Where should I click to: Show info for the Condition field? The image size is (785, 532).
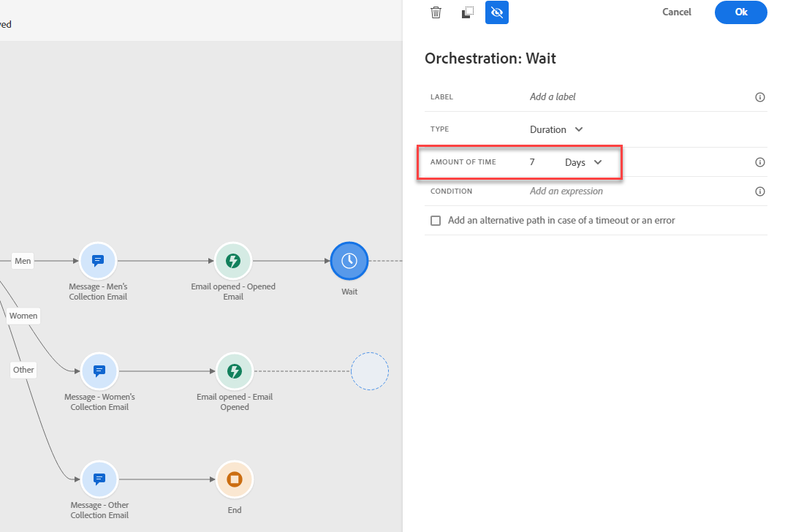pyautogui.click(x=759, y=191)
